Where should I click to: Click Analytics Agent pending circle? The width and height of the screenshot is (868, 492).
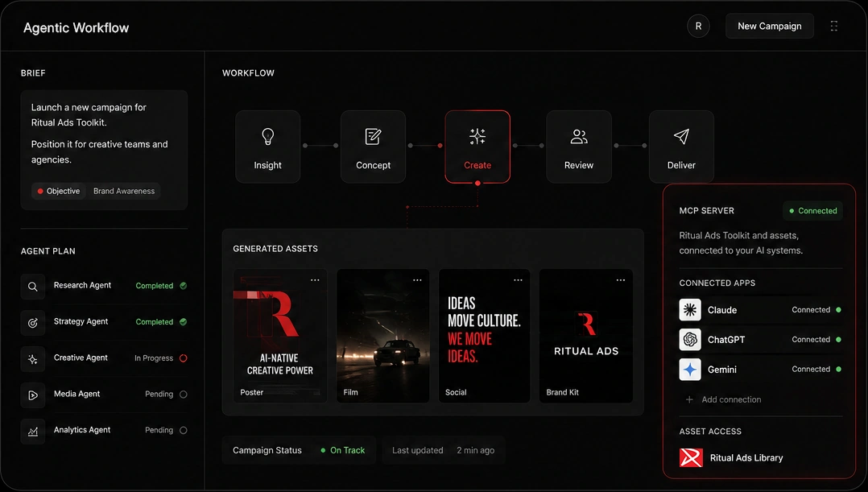point(184,430)
